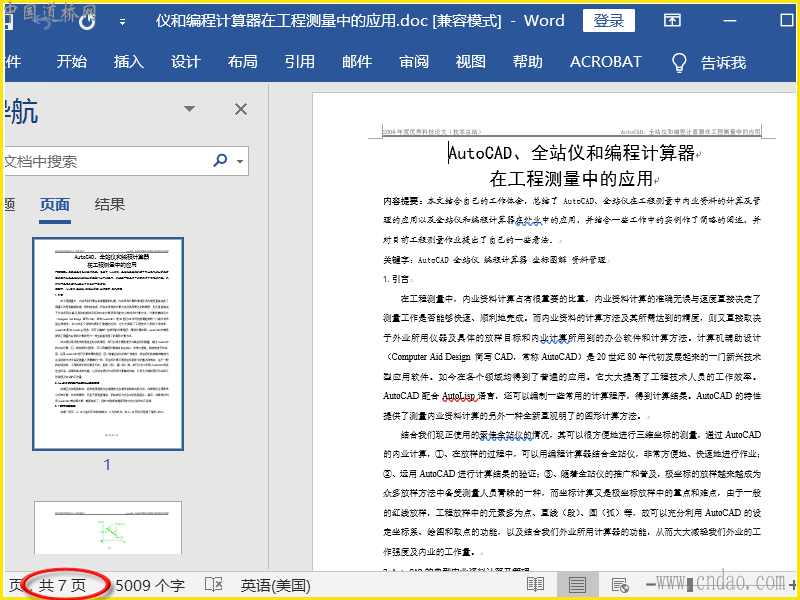Click the Tell Me lightbulb icon
The image size is (800, 600).
679,63
